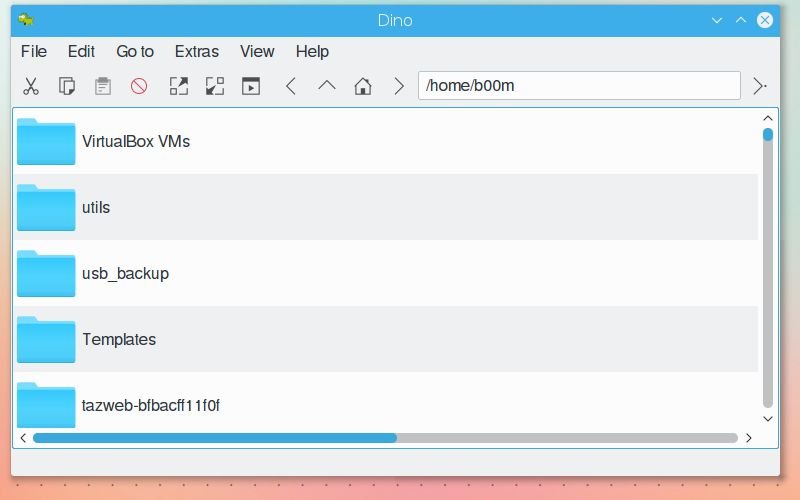Click the VirtualBox VMs name text
Image resolution: width=800 pixels, height=500 pixels.
click(x=136, y=141)
